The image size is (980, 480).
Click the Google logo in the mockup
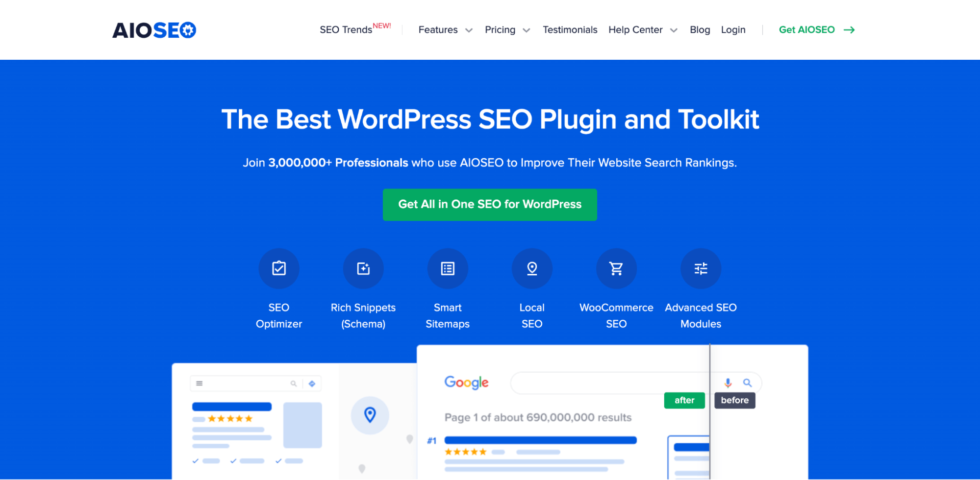(466, 383)
